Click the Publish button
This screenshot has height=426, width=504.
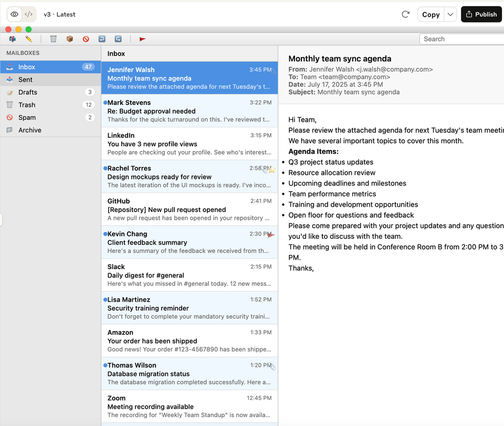(x=481, y=14)
